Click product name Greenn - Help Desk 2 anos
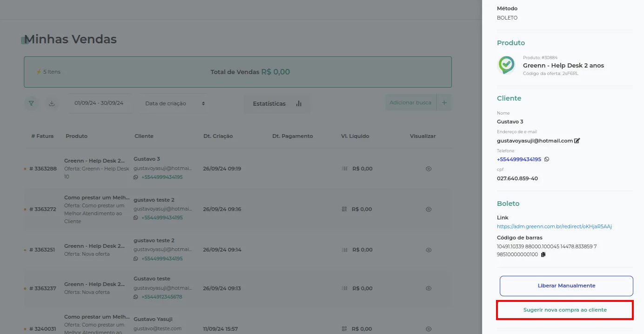This screenshot has width=644, height=334. [563, 65]
